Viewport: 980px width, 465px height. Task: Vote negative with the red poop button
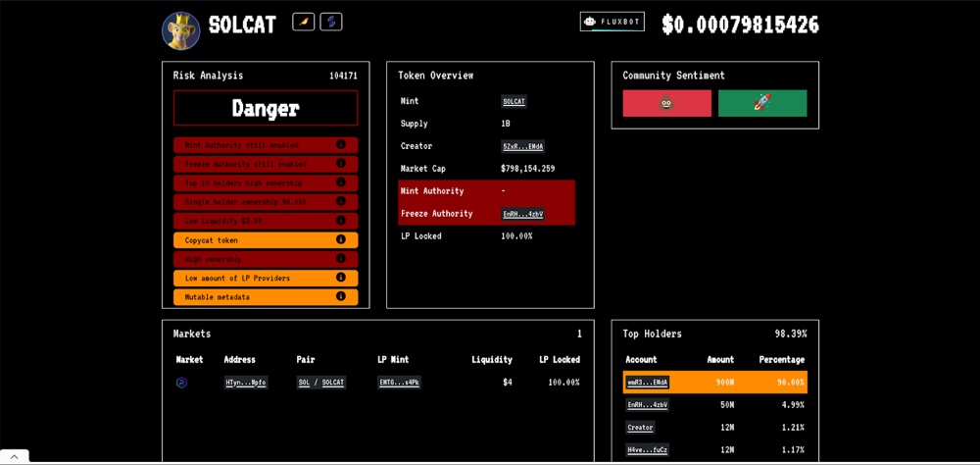[x=667, y=103]
